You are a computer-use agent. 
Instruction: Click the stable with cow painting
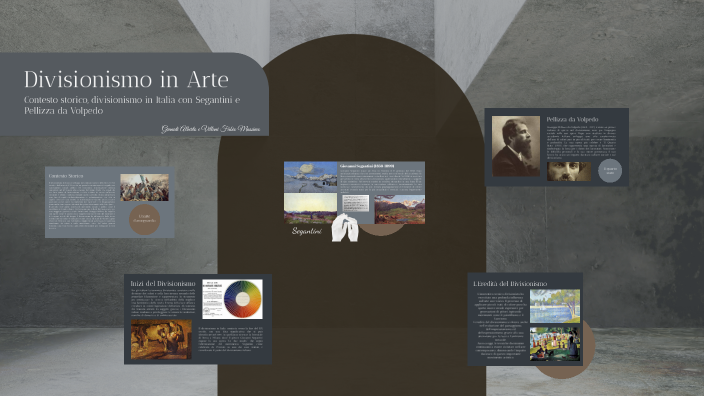pos(161,339)
